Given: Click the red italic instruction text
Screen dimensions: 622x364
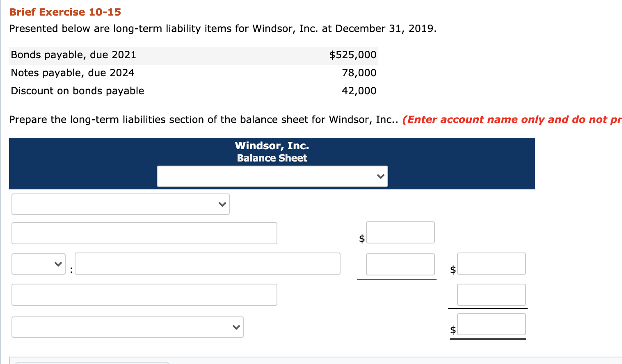Looking at the screenshot, I should click(x=511, y=119).
